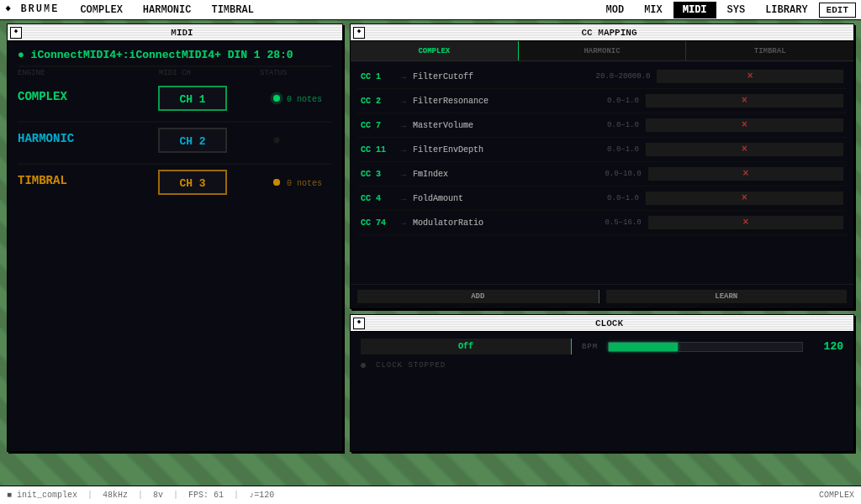Click the CLOCK panel corner expand icon

coord(359,323)
